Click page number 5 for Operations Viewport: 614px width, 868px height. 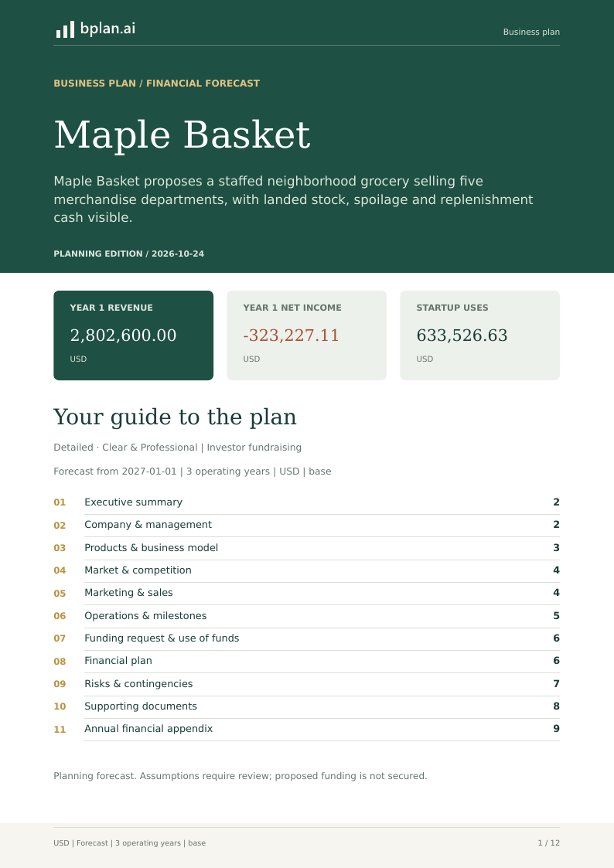click(x=557, y=616)
